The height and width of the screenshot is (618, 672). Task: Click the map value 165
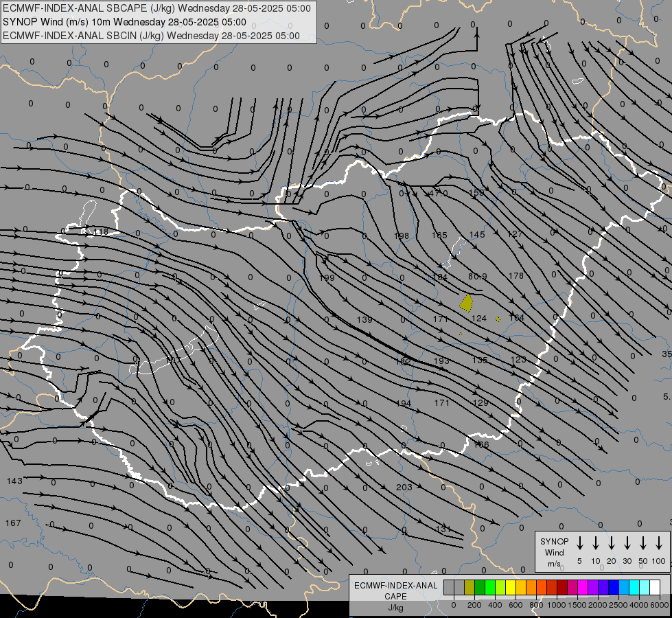pyautogui.click(x=439, y=235)
